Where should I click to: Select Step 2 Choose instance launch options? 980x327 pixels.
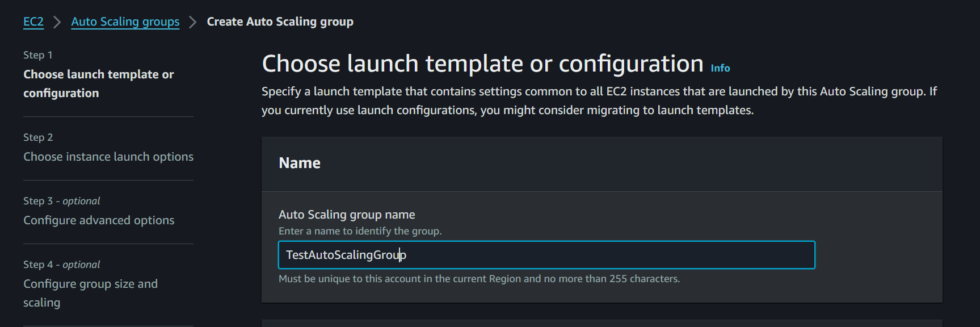108,157
